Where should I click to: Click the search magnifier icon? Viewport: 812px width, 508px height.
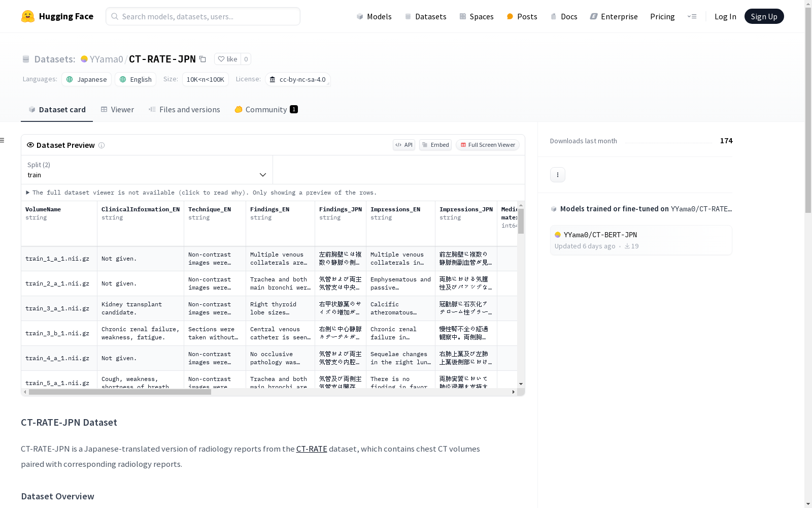click(115, 16)
